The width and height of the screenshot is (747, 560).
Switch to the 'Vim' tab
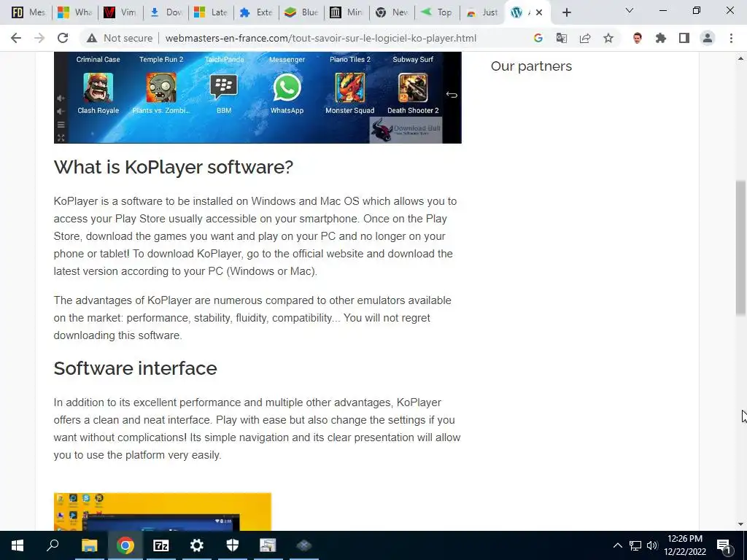point(120,12)
